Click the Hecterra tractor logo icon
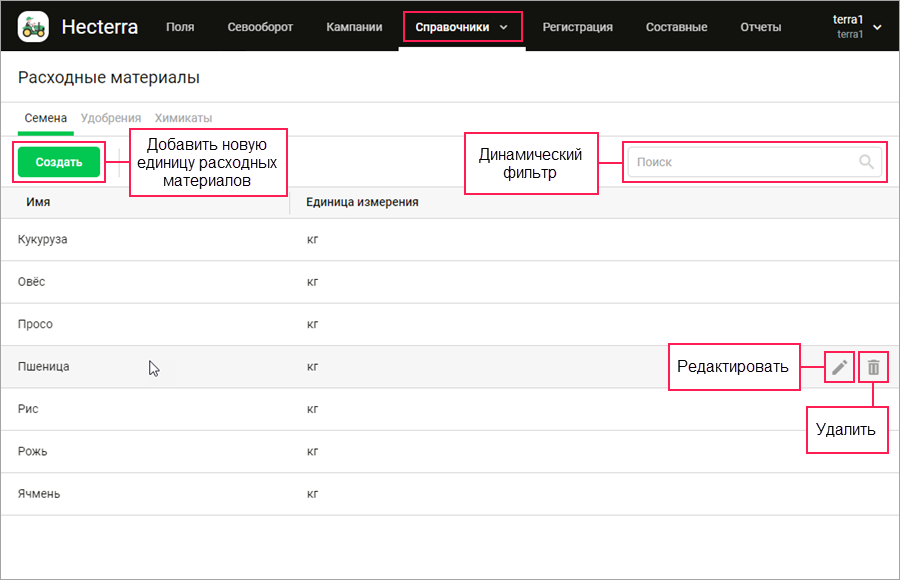 (34, 27)
